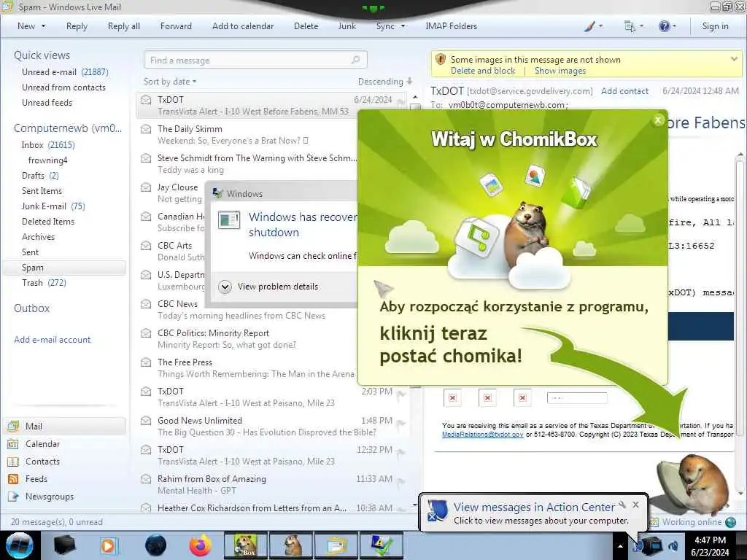Open the media player taskbar icon

point(109,545)
